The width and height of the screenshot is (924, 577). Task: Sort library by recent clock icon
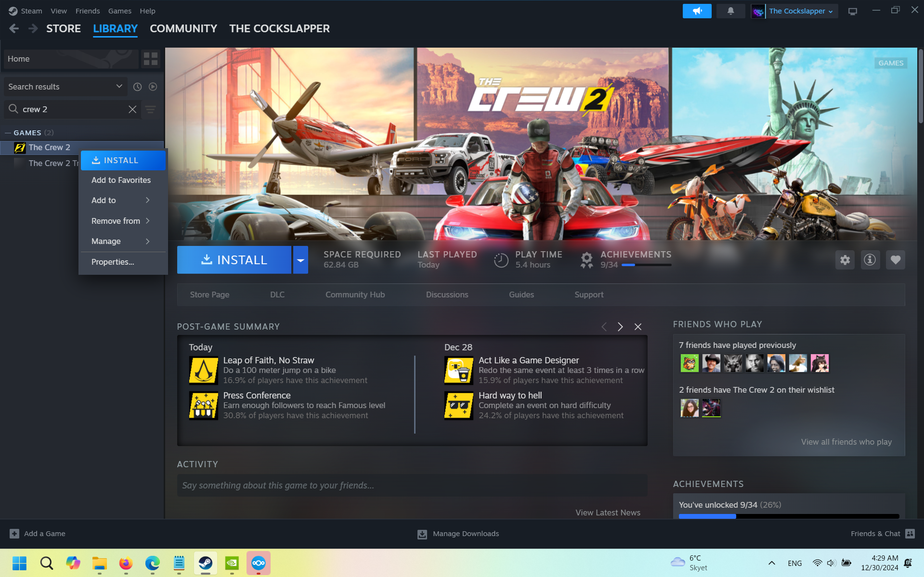click(137, 87)
